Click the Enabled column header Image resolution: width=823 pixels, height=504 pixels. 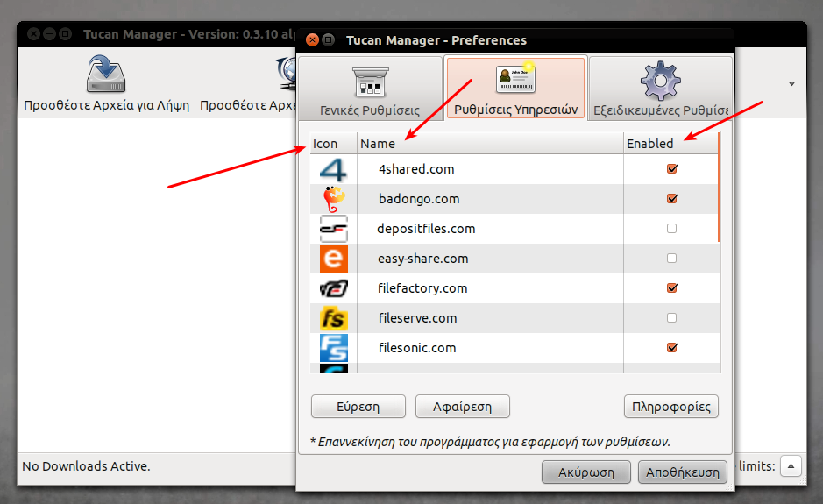coord(670,144)
